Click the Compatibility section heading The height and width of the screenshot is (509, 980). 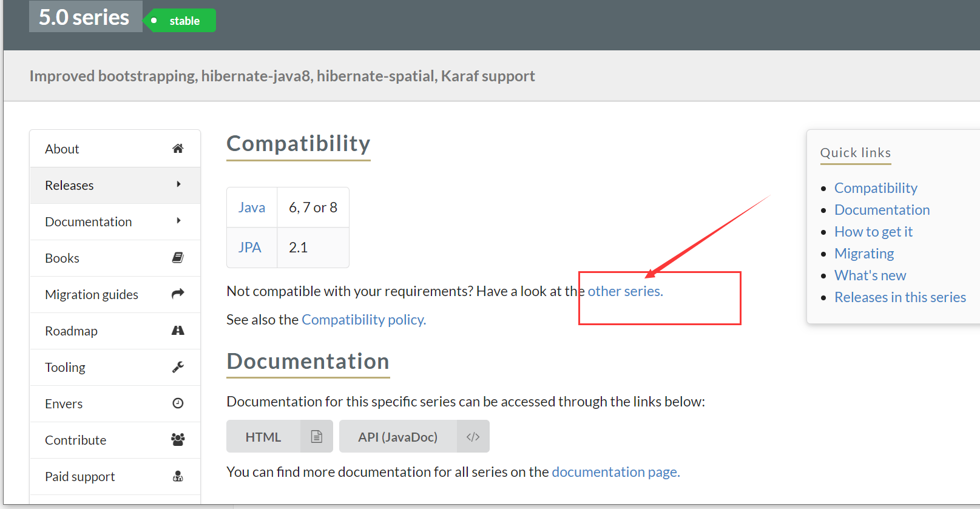tap(299, 144)
